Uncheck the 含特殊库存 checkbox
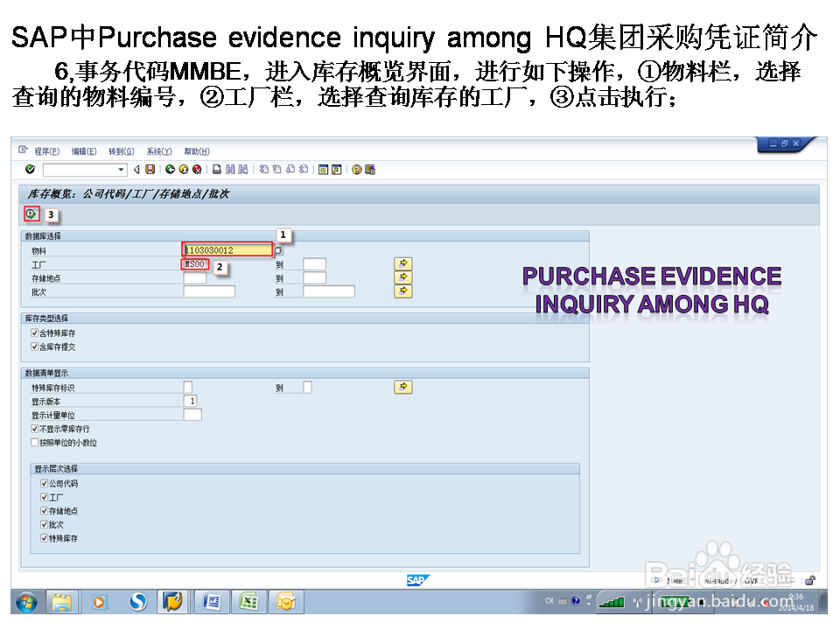The width and height of the screenshot is (840, 630). tap(33, 333)
